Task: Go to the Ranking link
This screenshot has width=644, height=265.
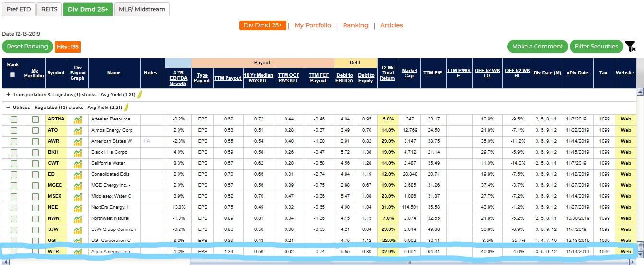Action: click(x=356, y=25)
